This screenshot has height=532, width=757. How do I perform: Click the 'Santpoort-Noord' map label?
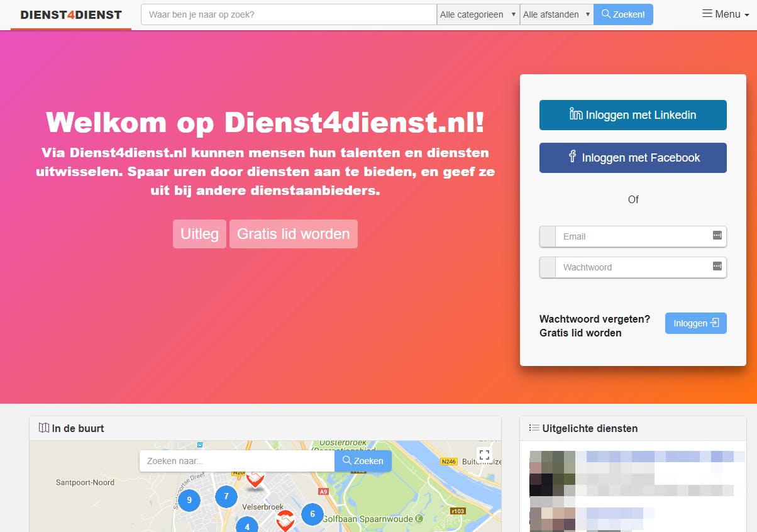pyautogui.click(x=86, y=482)
